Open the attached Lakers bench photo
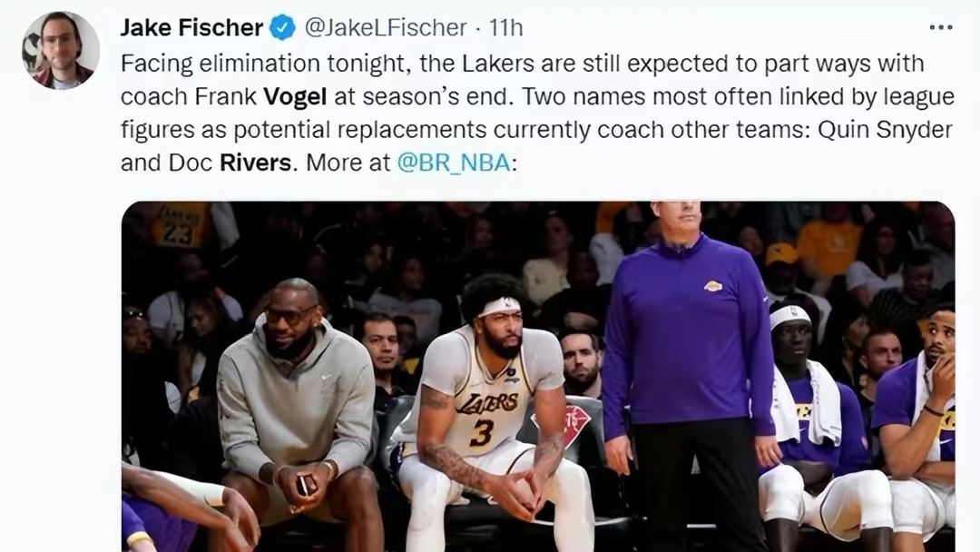Image resolution: width=980 pixels, height=552 pixels. tap(538, 376)
